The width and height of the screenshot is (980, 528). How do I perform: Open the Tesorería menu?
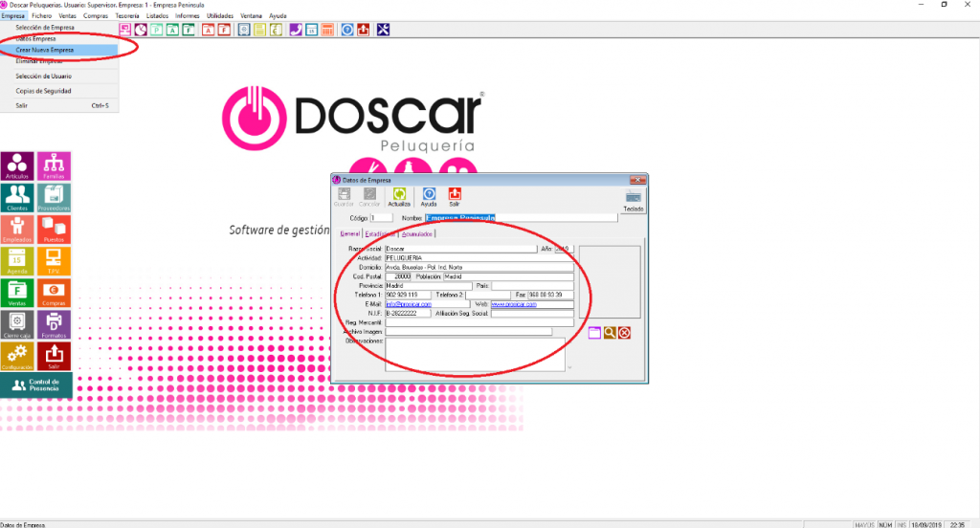127,15
